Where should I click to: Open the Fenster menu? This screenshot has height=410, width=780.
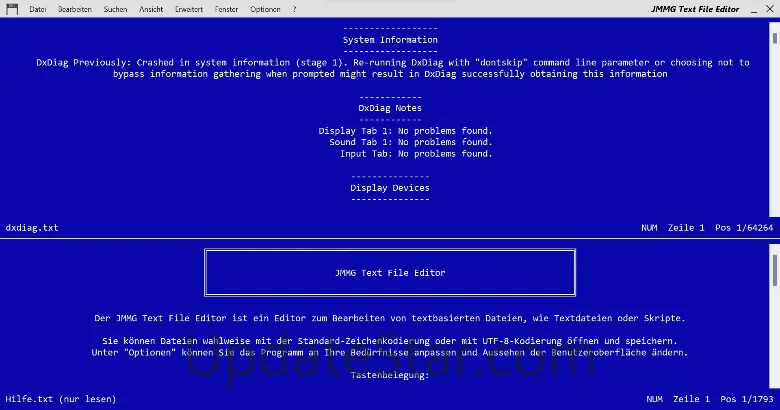click(226, 9)
